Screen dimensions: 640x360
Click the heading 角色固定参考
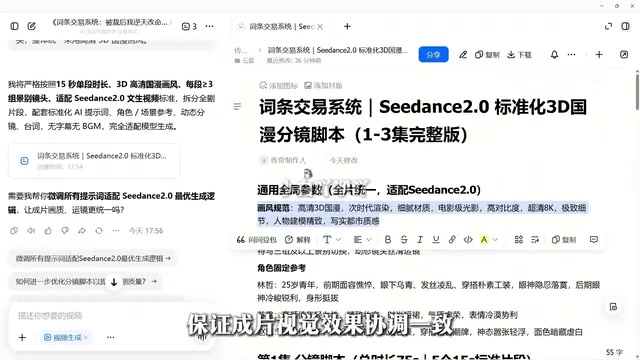point(282,268)
